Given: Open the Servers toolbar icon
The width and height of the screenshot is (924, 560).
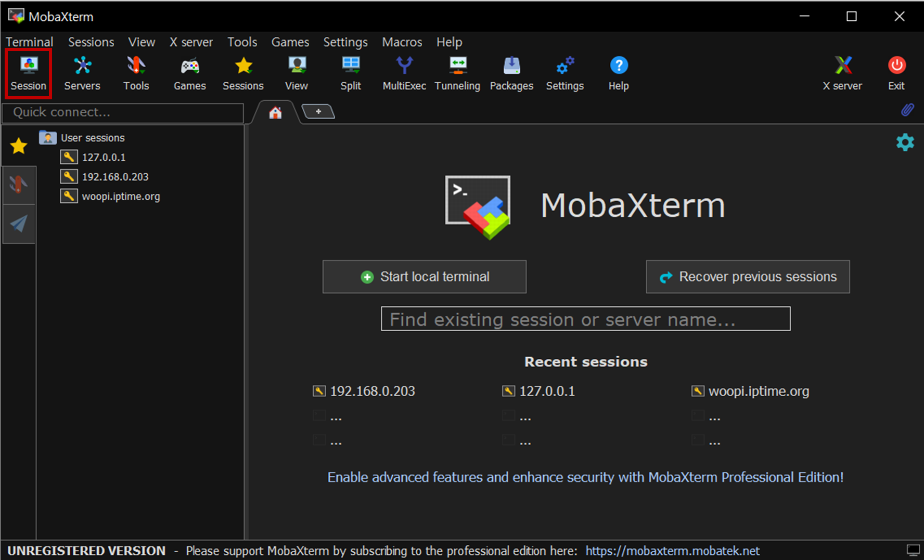Looking at the screenshot, I should pos(82,73).
